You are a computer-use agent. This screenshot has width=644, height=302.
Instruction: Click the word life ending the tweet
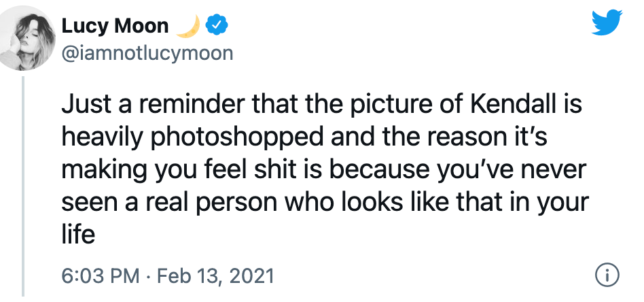[78, 235]
